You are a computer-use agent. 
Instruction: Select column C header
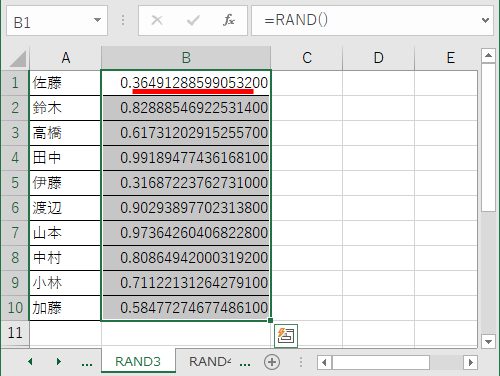click(307, 58)
